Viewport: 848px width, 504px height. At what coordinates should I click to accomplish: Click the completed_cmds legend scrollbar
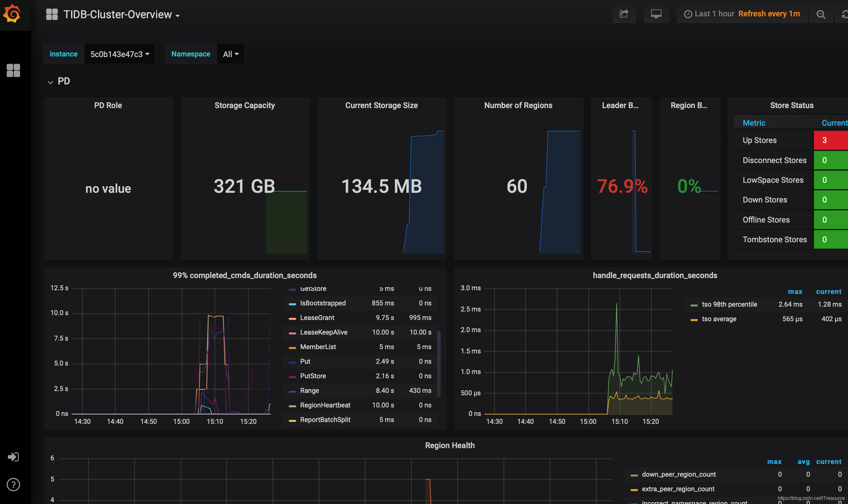(439, 363)
